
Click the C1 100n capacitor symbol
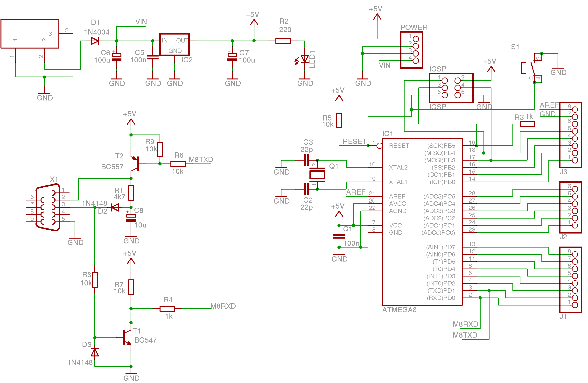(x=339, y=236)
